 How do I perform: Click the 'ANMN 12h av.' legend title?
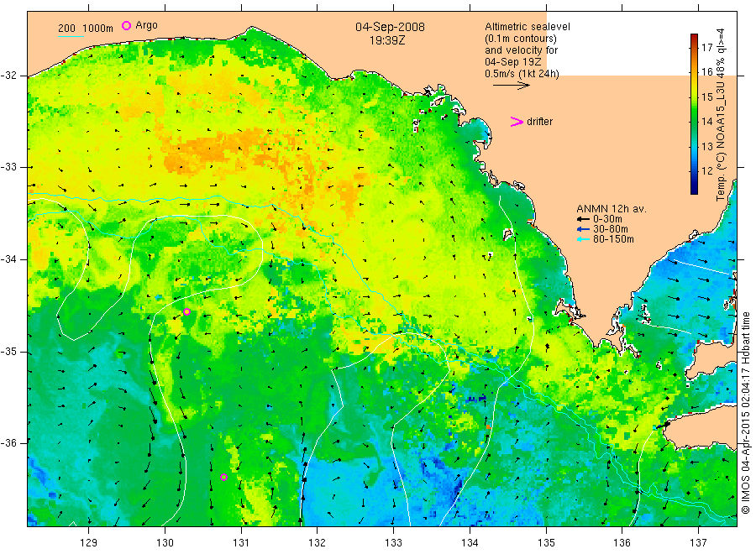(x=612, y=209)
